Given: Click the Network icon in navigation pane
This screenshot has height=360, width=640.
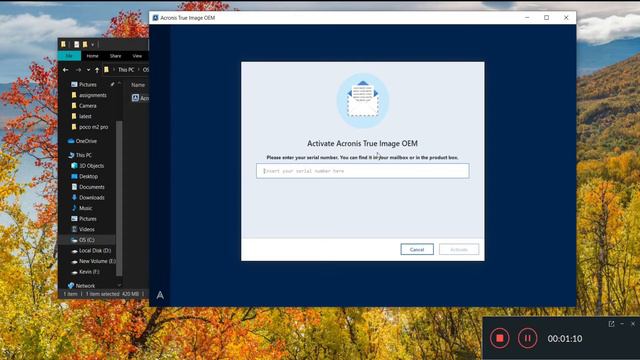Looking at the screenshot, I should (71, 286).
